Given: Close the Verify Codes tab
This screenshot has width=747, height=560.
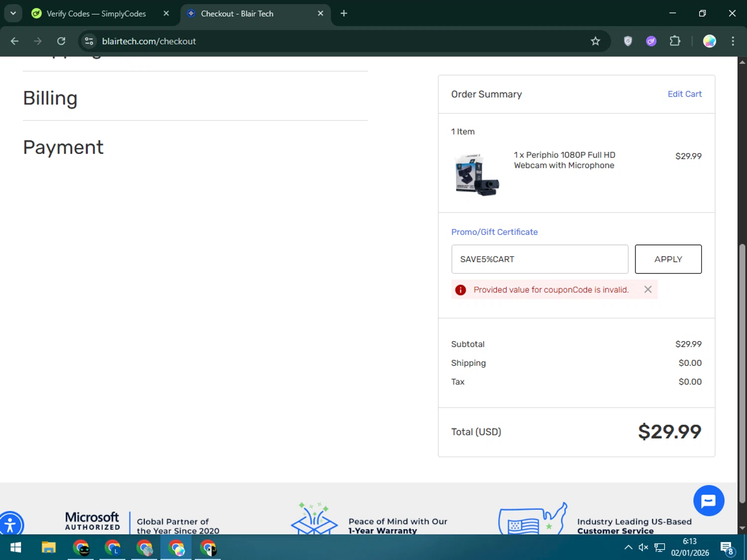Looking at the screenshot, I should click(x=166, y=13).
